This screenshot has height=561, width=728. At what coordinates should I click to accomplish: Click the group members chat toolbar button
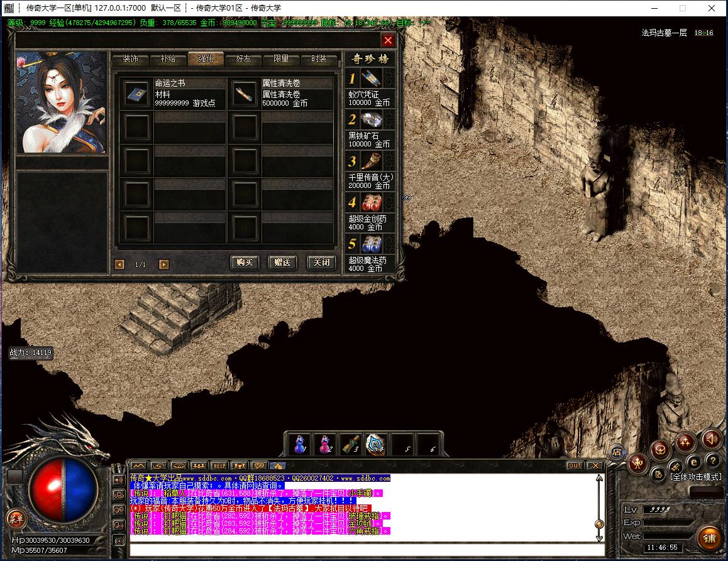pos(199,466)
